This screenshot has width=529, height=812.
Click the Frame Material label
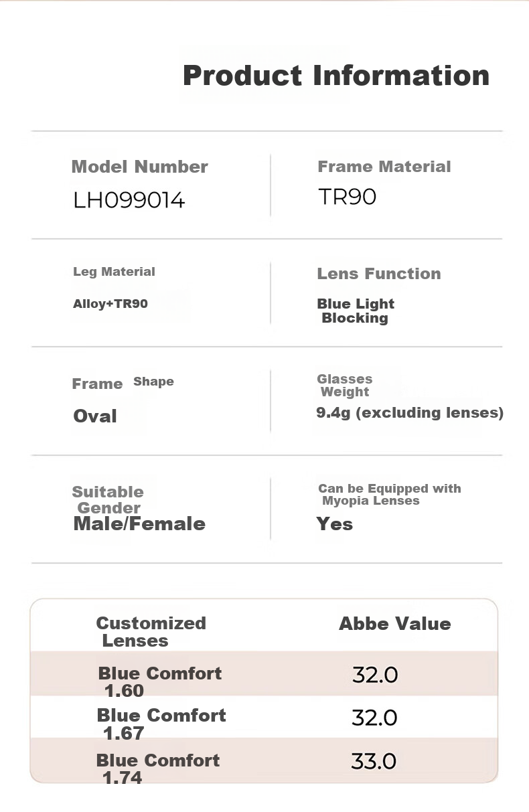[384, 167]
